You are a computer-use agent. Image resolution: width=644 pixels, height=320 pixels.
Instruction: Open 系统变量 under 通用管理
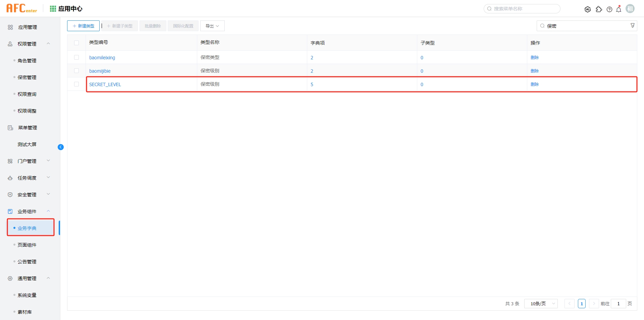[x=27, y=295]
